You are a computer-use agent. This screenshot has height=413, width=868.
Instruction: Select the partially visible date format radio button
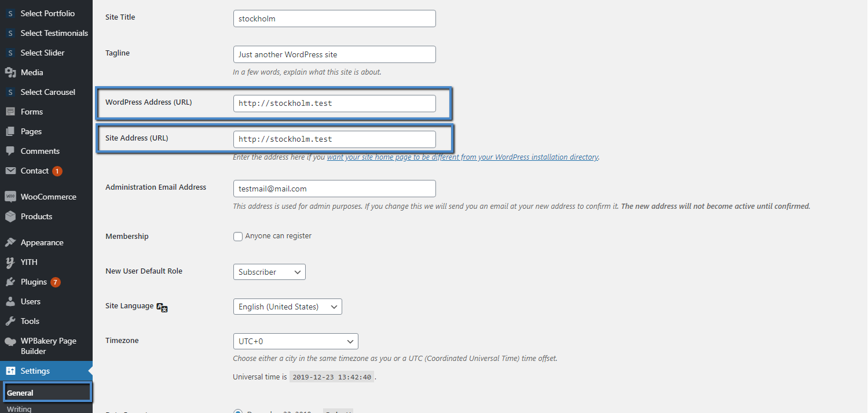click(x=238, y=411)
